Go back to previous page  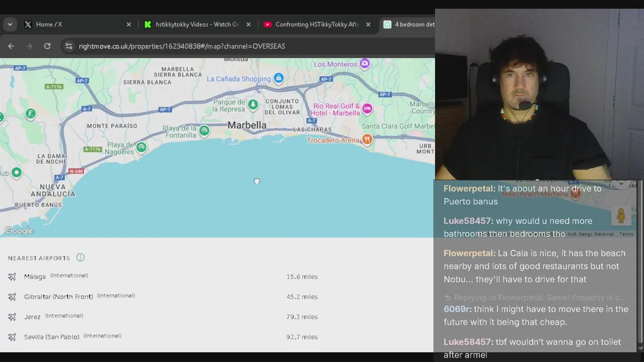pyautogui.click(x=11, y=46)
